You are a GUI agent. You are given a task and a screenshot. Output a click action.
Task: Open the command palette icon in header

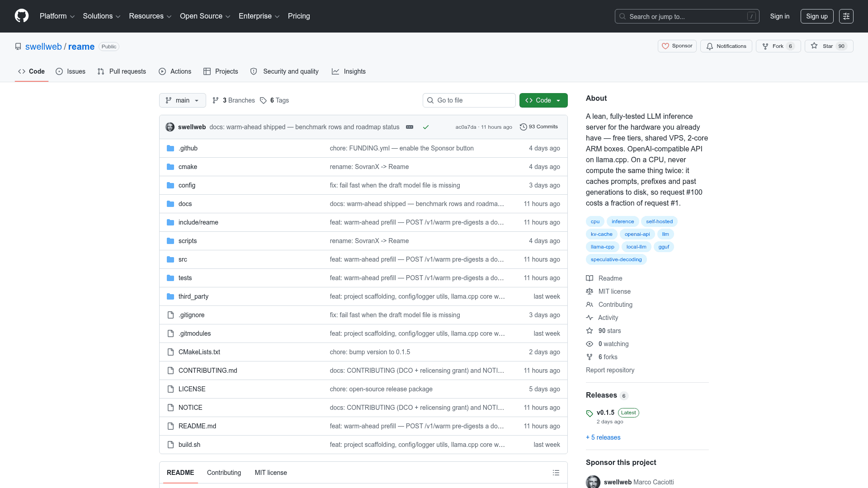pyautogui.click(x=846, y=16)
